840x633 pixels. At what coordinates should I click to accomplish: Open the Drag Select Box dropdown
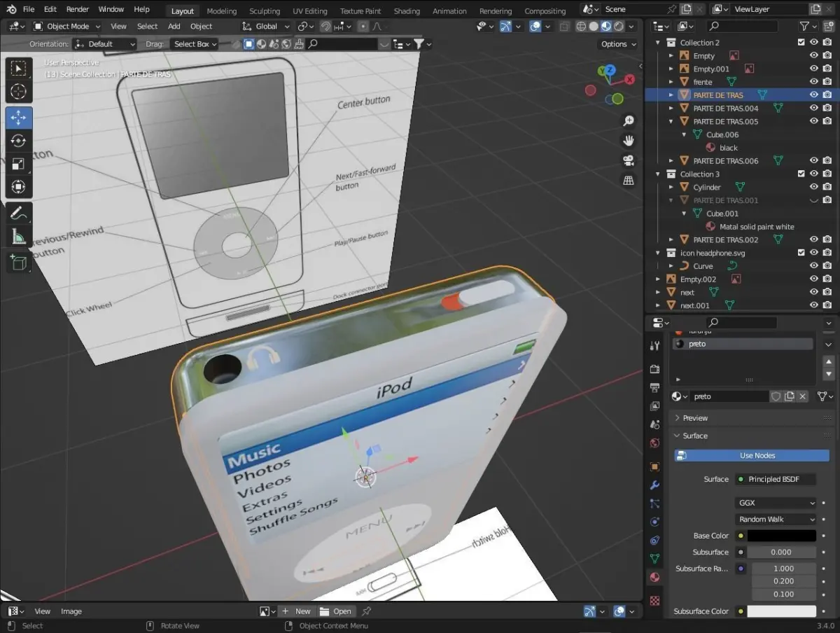tap(194, 43)
